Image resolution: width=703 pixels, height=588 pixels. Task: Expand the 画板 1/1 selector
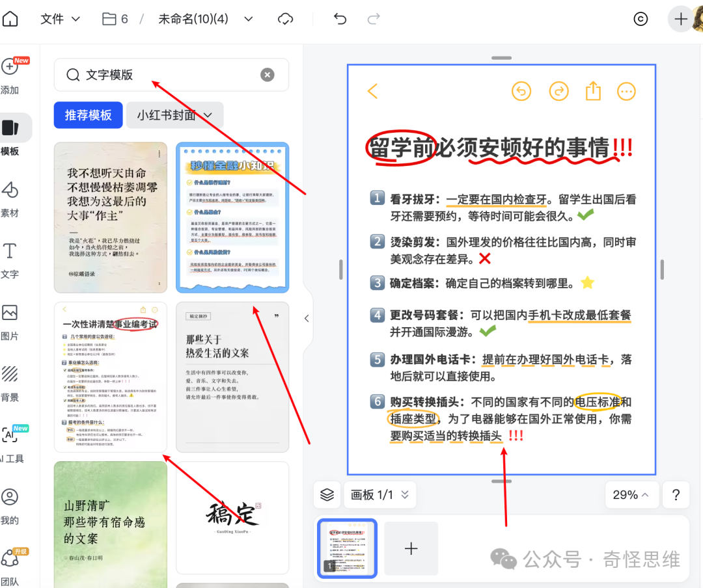click(379, 495)
